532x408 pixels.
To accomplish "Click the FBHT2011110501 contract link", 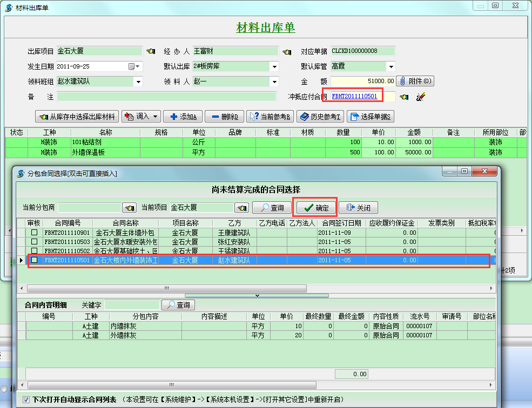I will coord(354,96).
